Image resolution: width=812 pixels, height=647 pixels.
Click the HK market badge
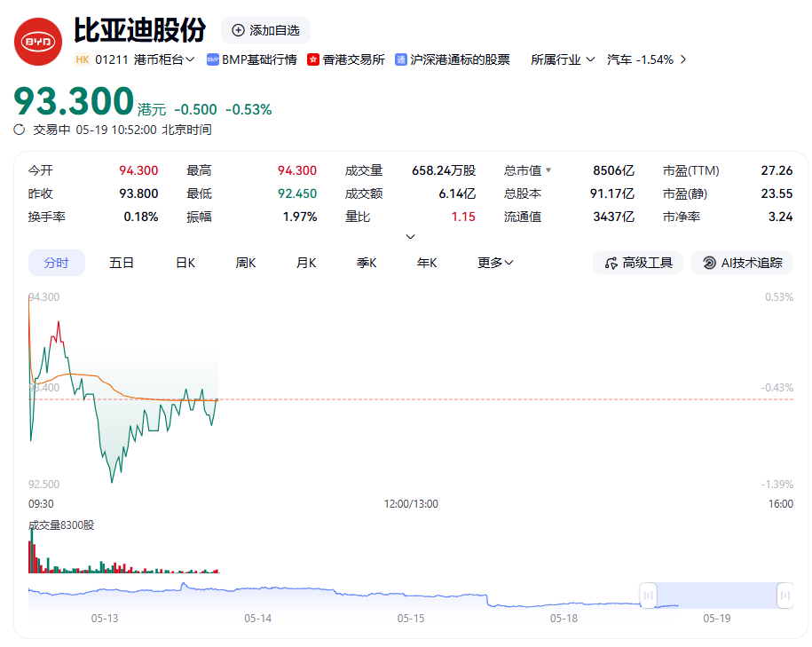pos(83,59)
